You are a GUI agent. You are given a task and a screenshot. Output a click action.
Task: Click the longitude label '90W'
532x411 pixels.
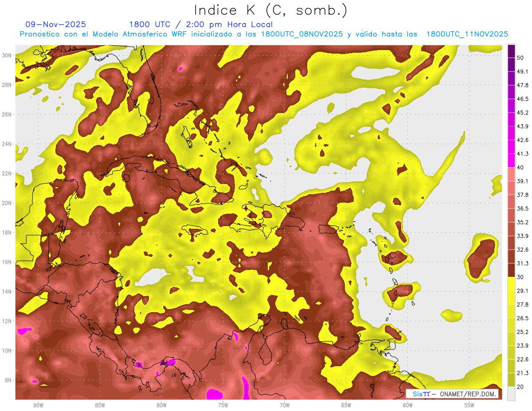click(38, 405)
